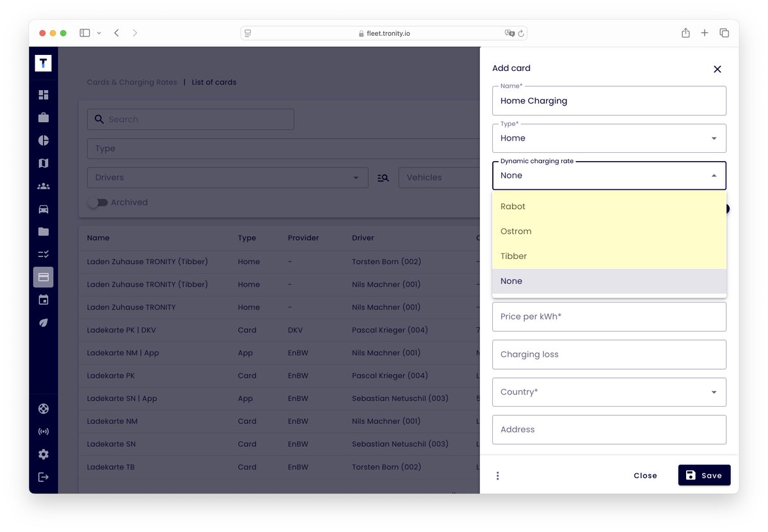Select Ostrom charging rate option
The image size is (768, 532).
[609, 231]
